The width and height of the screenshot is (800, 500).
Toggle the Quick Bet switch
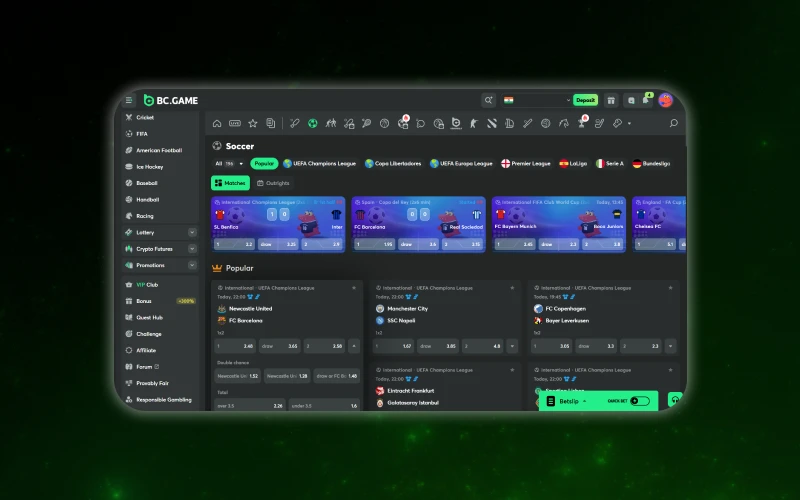click(x=639, y=401)
